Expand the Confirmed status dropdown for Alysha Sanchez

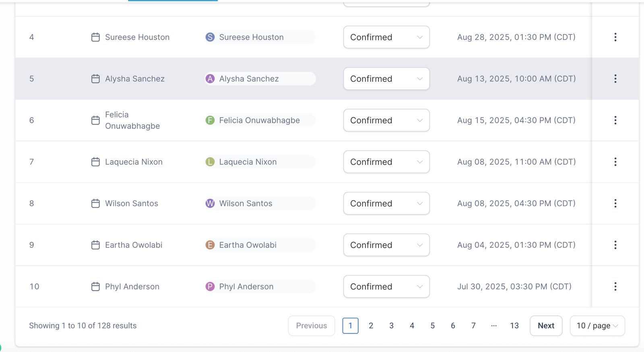386,79
